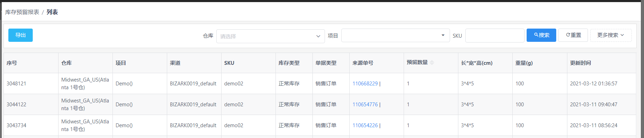
Task: Click the 重置 reset button
Action: coord(573,35)
